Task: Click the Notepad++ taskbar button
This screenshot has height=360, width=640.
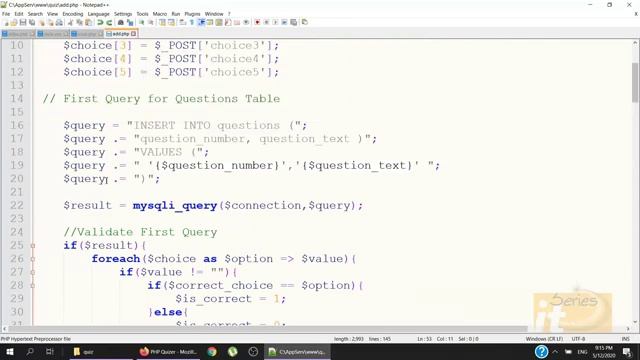Action: click(298, 351)
